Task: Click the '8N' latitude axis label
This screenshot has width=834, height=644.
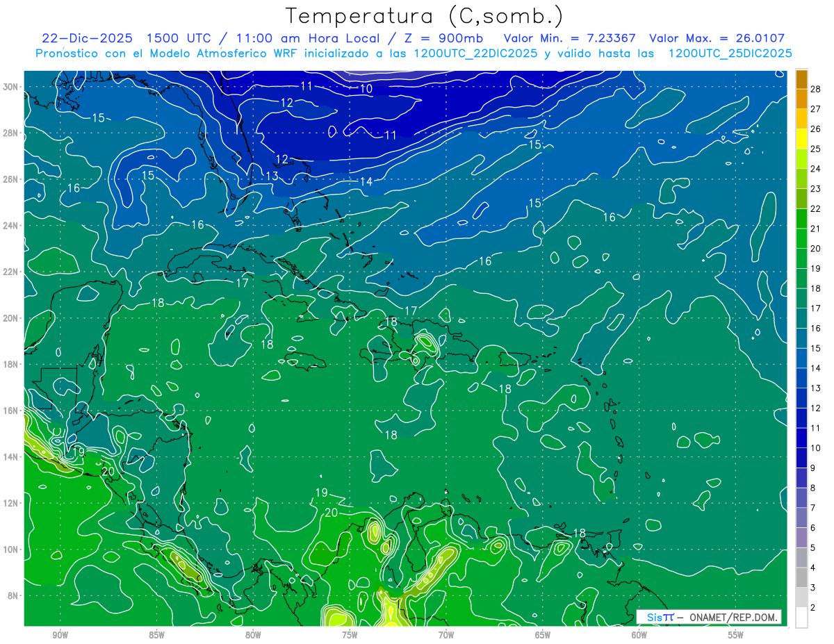Action: pos(14,595)
